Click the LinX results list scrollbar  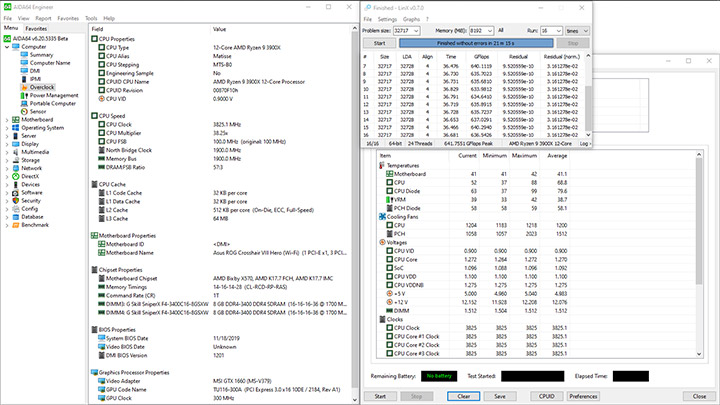point(587,110)
